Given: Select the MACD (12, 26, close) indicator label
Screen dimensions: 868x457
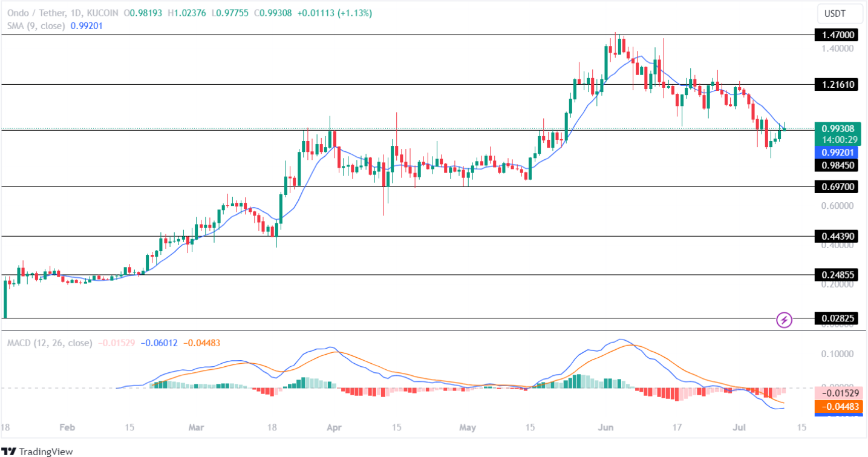Looking at the screenshot, I should tap(50, 343).
